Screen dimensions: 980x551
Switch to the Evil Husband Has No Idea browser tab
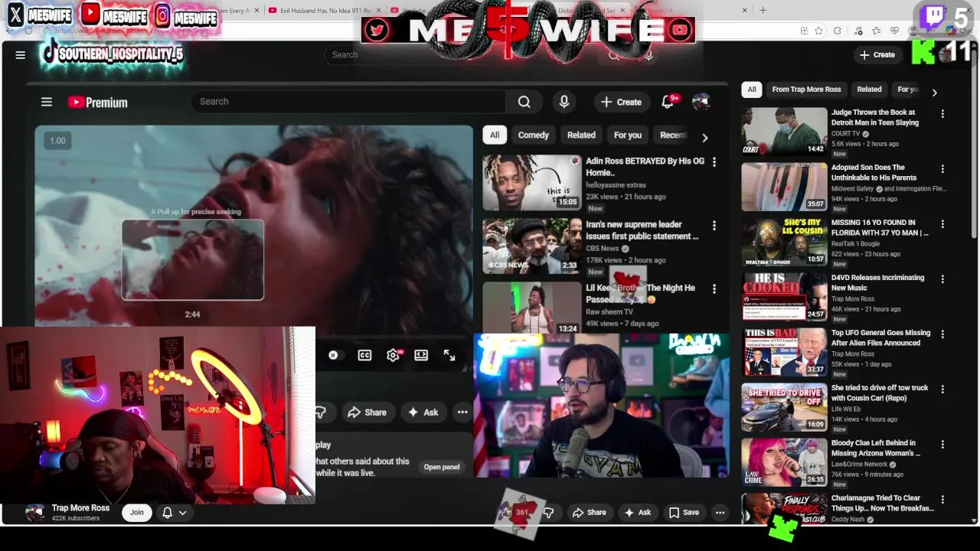click(325, 11)
